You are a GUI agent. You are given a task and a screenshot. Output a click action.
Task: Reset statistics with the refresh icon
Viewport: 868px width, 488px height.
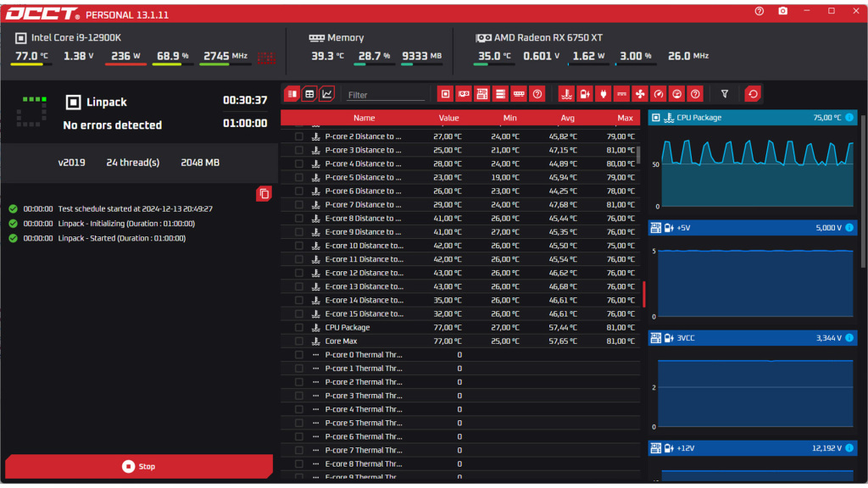(x=753, y=94)
